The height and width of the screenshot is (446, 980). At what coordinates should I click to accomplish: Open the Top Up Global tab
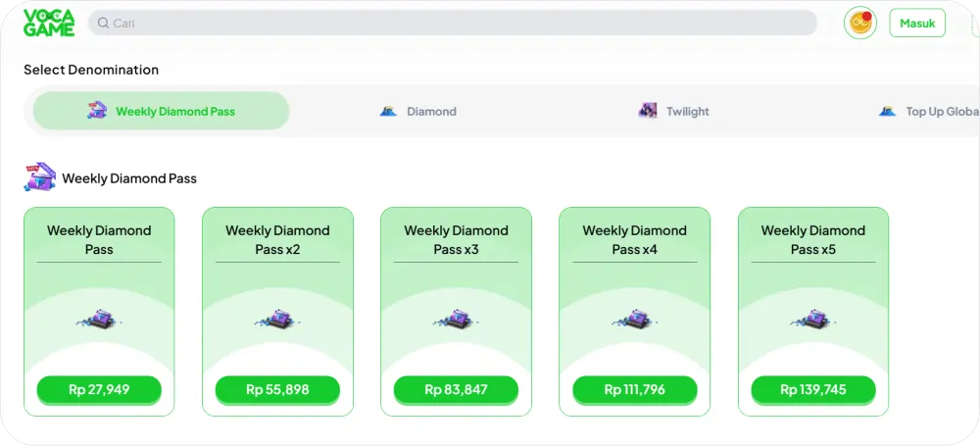tap(941, 111)
